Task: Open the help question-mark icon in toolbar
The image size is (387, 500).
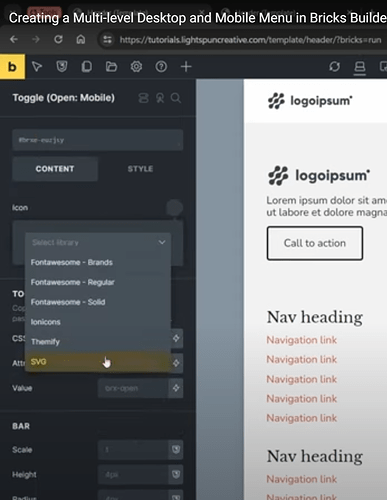Action: 161,67
